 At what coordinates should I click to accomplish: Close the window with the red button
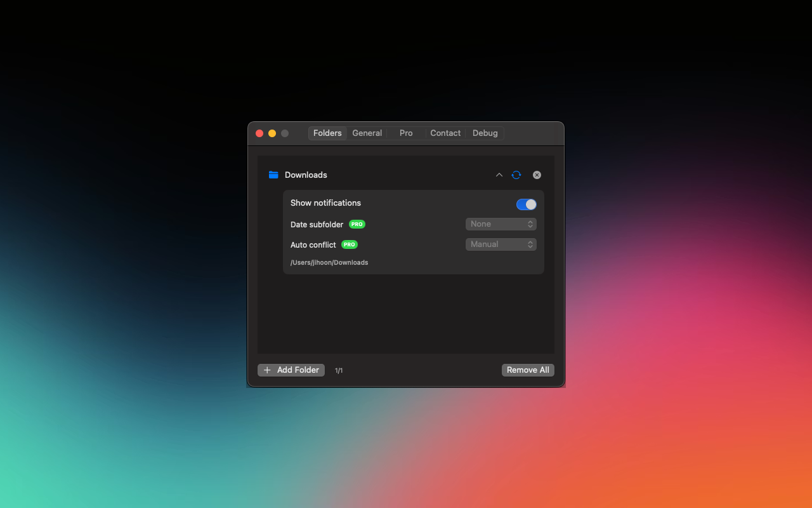click(x=259, y=133)
